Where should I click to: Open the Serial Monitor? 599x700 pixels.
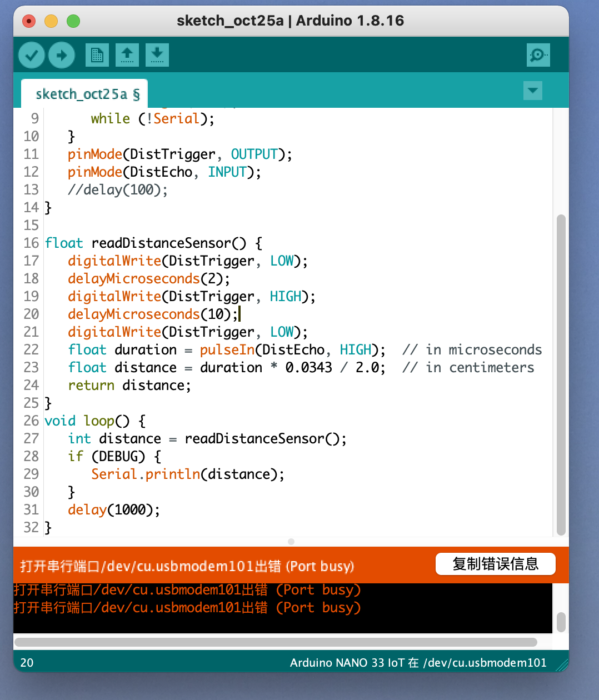point(538,55)
